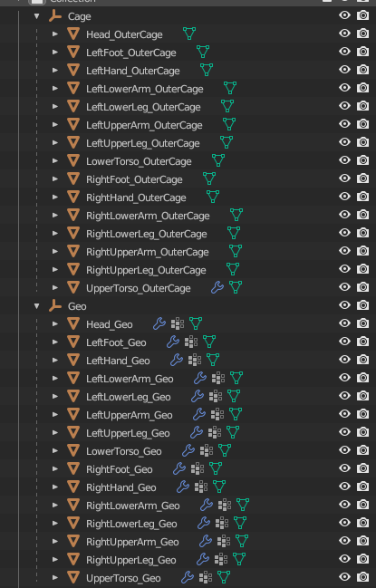
Task: Expand LeftLowerLeg_OuterCage row
Action: 55,106
